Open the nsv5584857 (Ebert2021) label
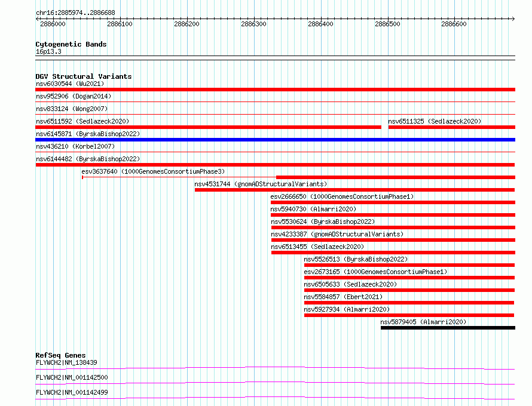 [x=343, y=297]
